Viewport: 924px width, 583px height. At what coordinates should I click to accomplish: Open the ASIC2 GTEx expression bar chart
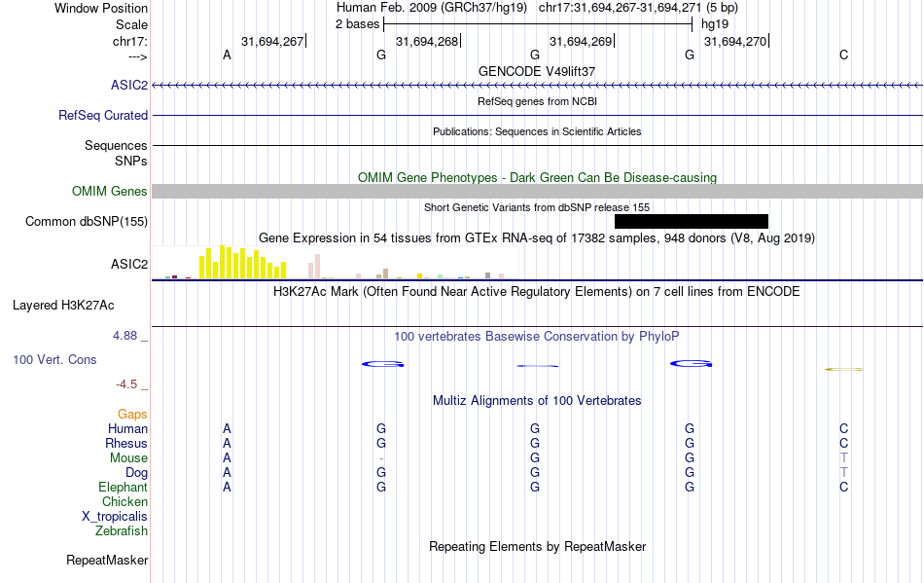tap(336, 263)
